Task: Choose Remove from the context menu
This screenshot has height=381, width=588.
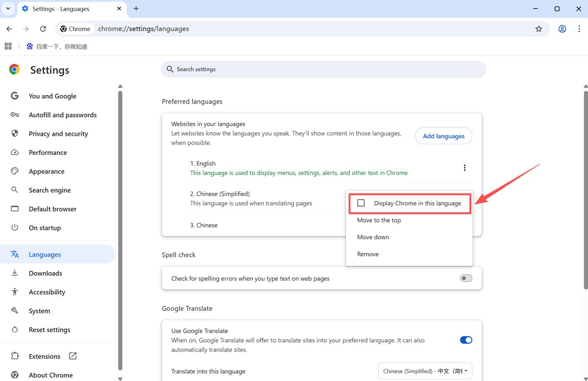Action: (368, 254)
